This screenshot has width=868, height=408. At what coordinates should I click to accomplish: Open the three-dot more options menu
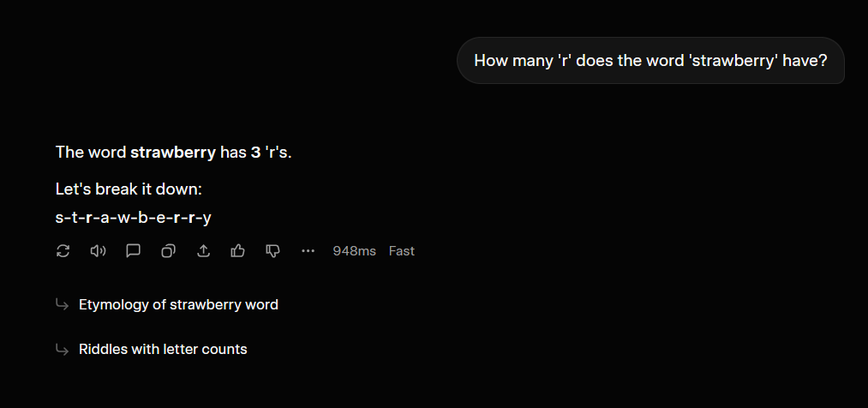[x=308, y=251]
